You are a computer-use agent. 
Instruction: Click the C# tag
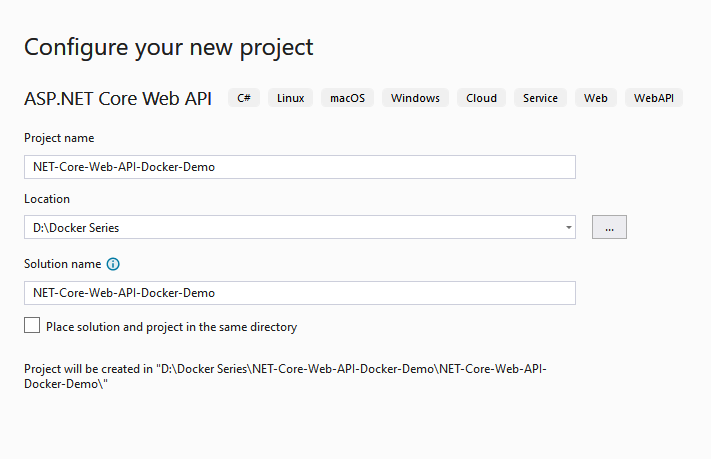click(244, 98)
